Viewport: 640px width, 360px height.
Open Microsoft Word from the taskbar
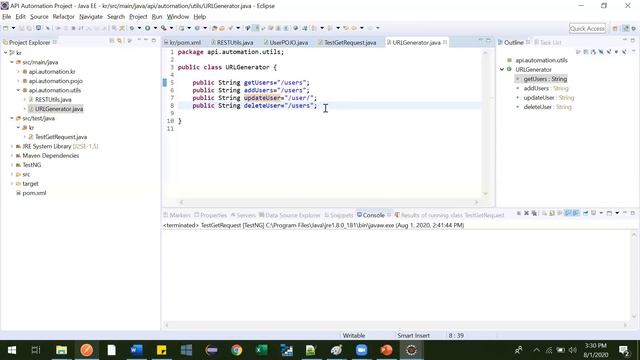tap(136, 350)
